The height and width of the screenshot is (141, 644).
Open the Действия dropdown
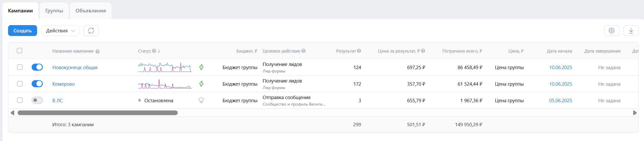tap(60, 31)
